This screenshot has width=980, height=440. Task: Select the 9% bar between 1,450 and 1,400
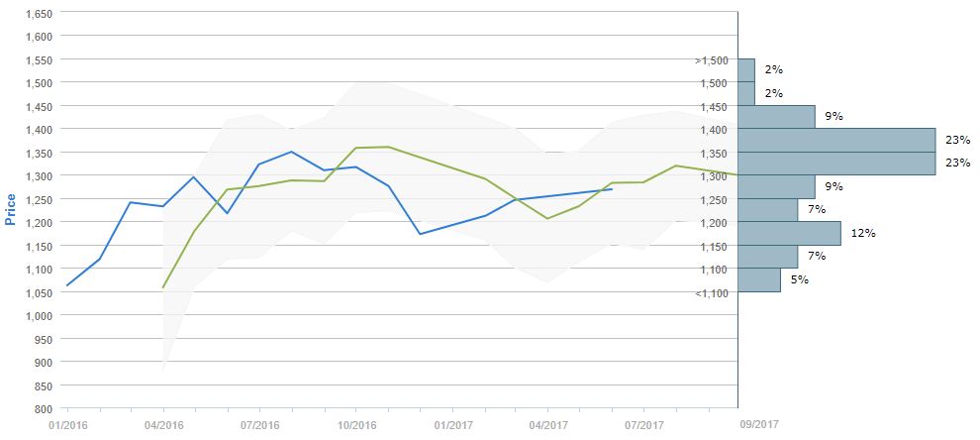776,117
